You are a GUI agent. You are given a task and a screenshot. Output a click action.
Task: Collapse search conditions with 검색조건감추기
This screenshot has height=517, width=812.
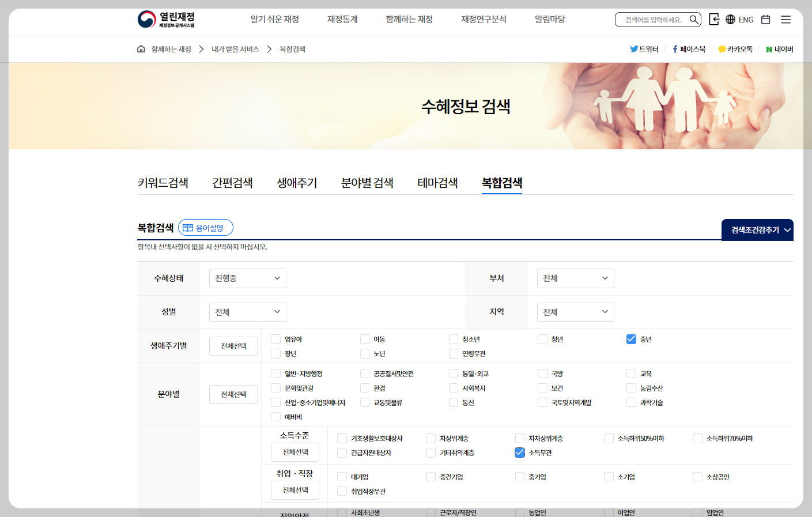757,230
